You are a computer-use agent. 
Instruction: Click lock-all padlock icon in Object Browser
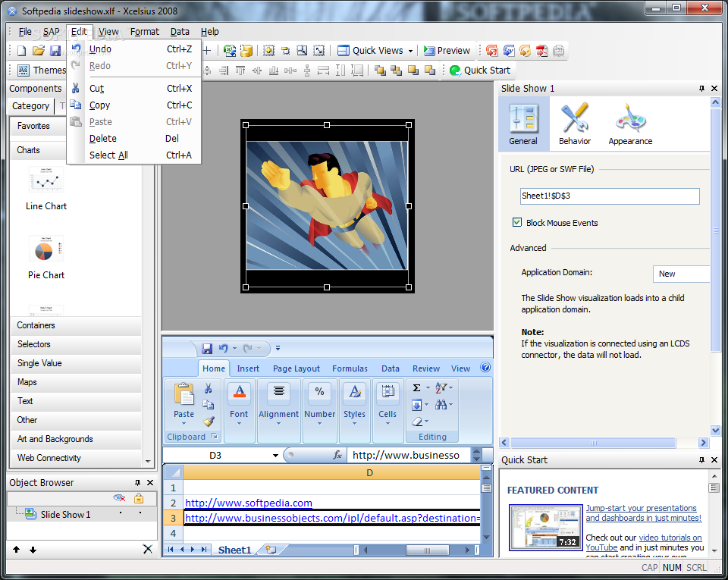138,498
